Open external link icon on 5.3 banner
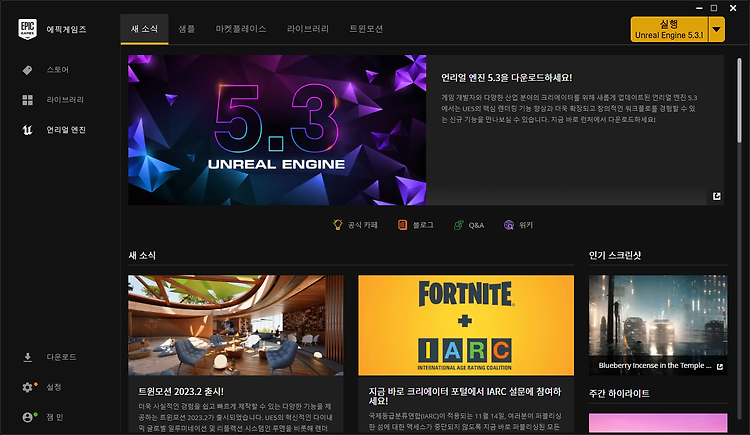 716,196
